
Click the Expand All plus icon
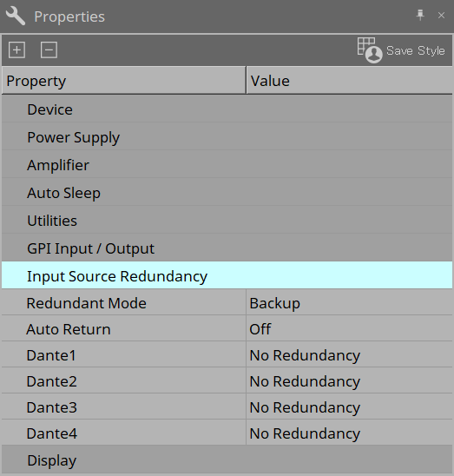(x=17, y=50)
